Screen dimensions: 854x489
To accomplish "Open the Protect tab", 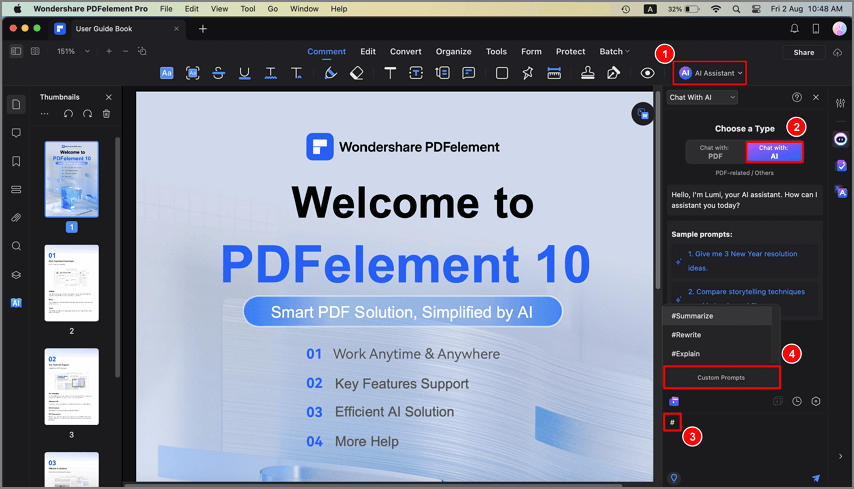I will (x=570, y=51).
